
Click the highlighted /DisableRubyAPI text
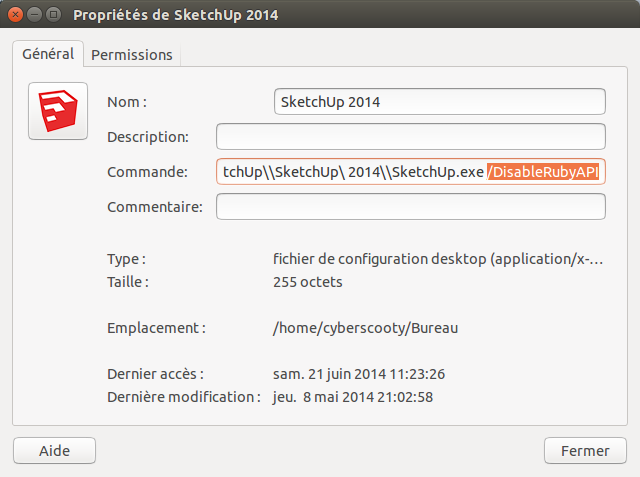(543, 172)
